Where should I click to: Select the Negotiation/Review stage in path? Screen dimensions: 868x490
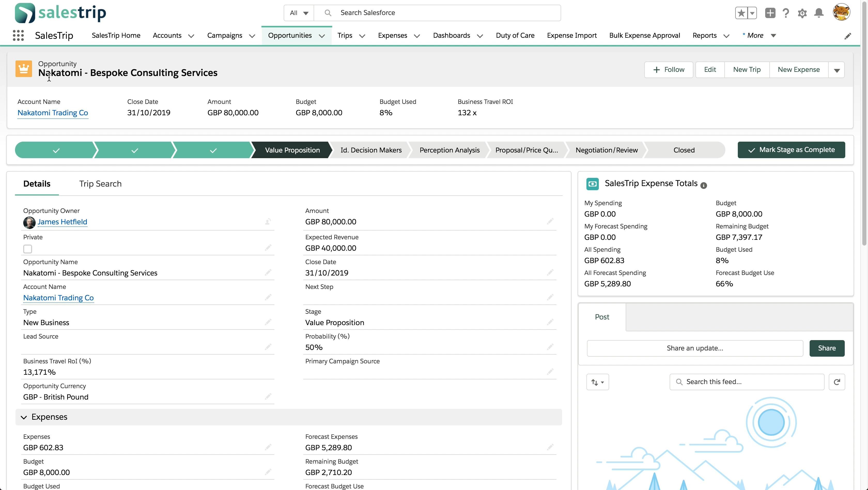point(607,150)
